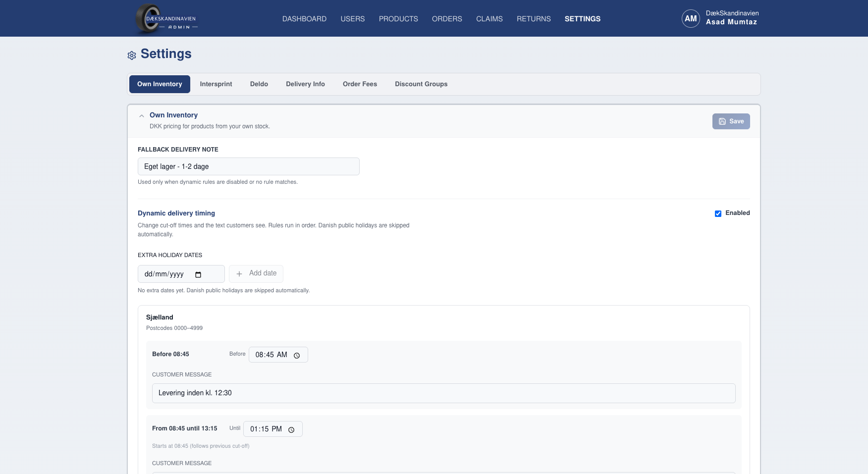The height and width of the screenshot is (474, 868).
Task: Select the Settings navigation item
Action: pos(583,19)
